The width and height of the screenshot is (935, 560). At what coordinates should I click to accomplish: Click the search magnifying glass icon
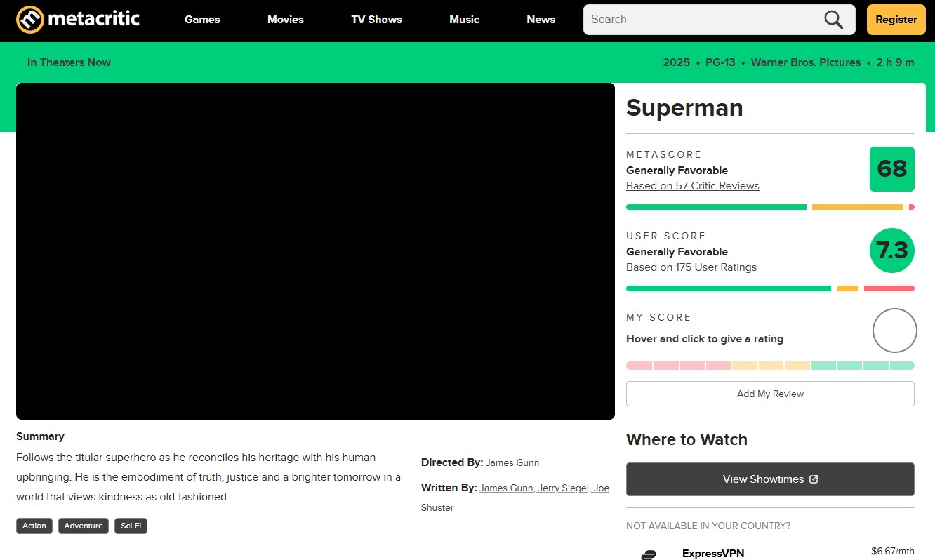point(833,20)
